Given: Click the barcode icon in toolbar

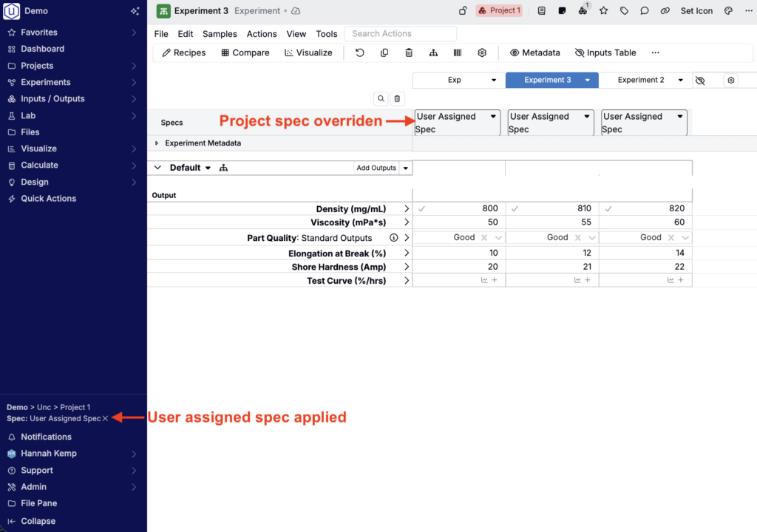Looking at the screenshot, I should [458, 53].
